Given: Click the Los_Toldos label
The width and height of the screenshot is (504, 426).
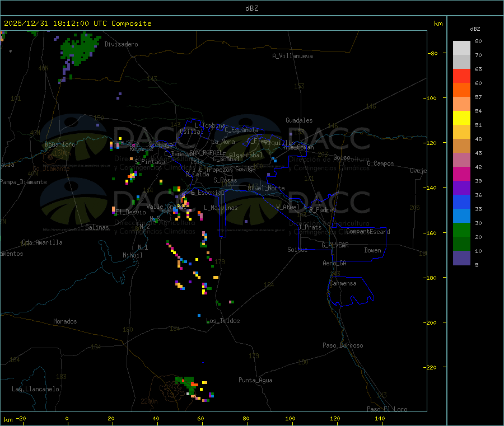Looking at the screenshot, I should tap(223, 321).
